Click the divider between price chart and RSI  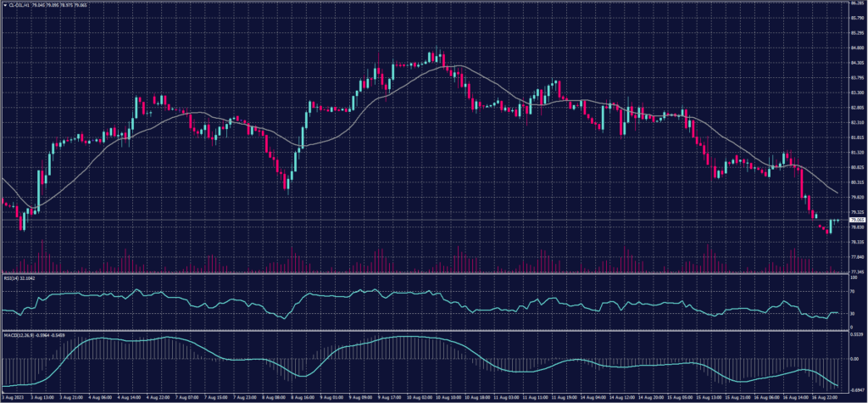(x=424, y=273)
